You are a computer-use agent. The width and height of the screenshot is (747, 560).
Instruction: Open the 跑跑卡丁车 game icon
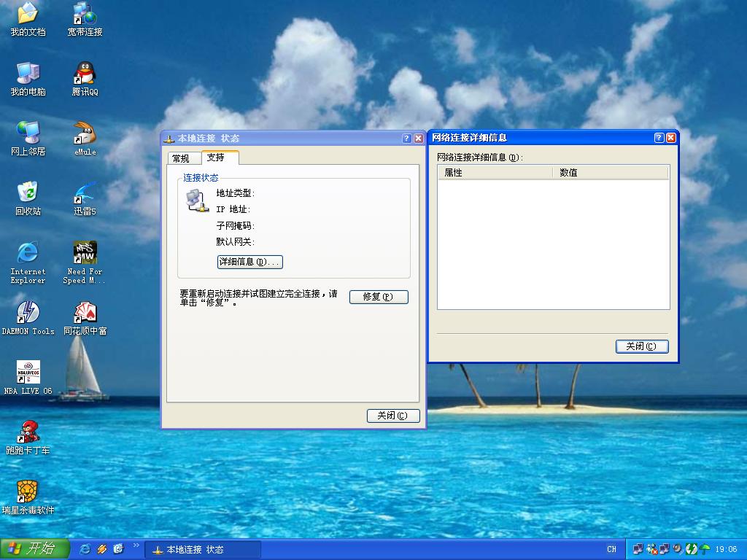tap(28, 432)
